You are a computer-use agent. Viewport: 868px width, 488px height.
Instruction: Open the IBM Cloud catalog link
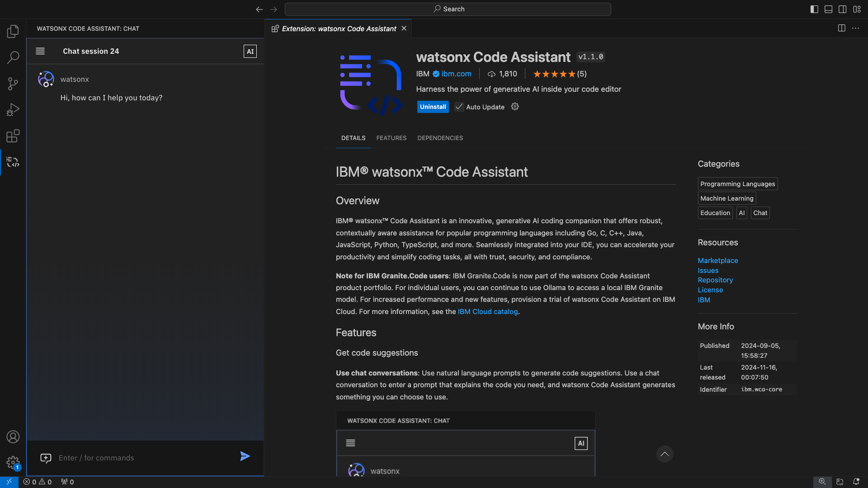point(487,312)
